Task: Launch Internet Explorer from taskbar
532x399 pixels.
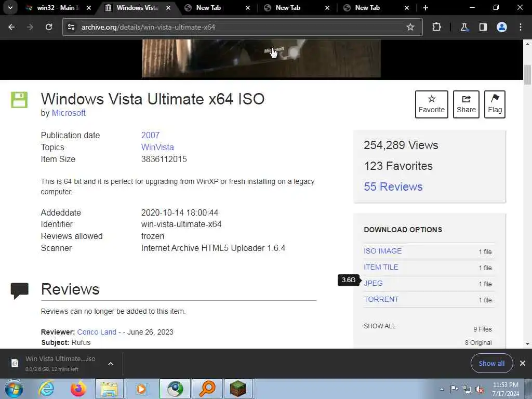Action: click(x=46, y=389)
